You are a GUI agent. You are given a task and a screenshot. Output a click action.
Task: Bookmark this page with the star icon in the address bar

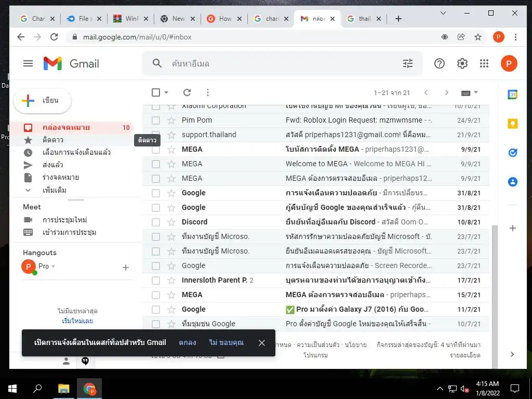(478, 37)
